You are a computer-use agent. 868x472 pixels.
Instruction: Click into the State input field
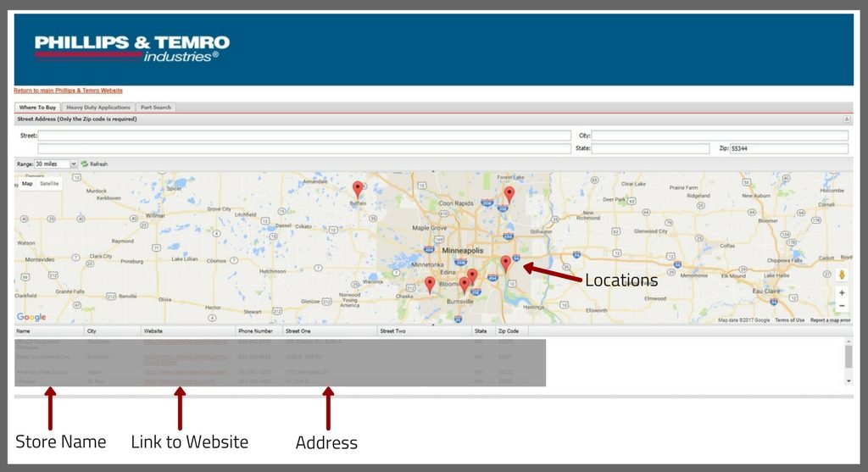tap(650, 148)
